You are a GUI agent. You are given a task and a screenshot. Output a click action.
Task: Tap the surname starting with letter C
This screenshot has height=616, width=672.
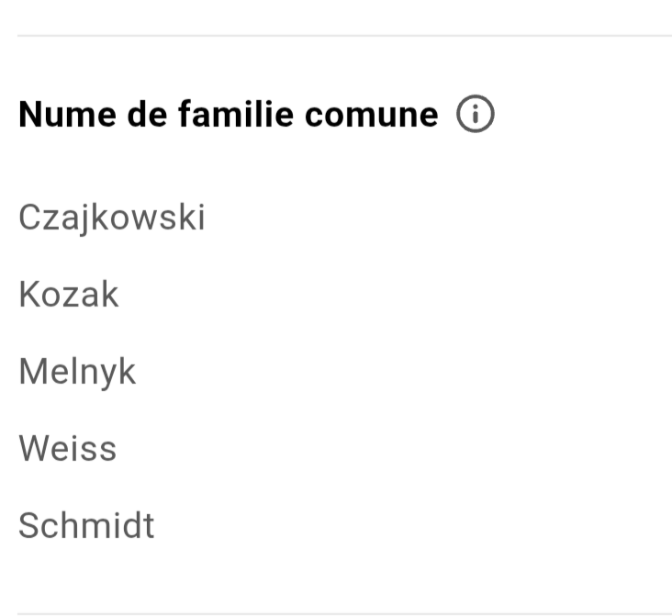[111, 218]
